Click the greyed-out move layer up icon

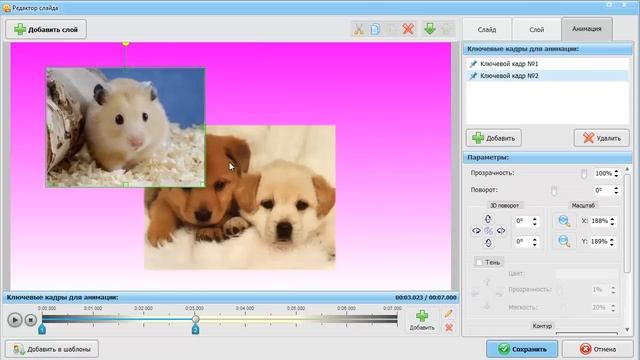click(447, 29)
